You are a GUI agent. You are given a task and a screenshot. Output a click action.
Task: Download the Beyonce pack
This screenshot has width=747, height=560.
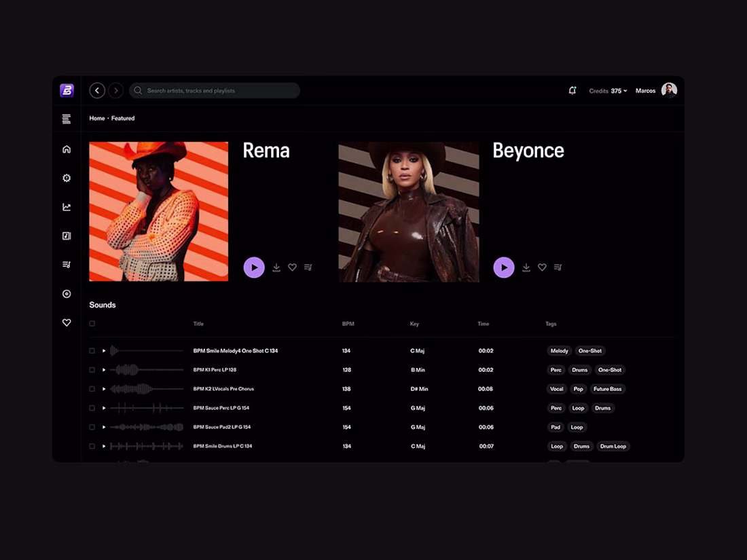[x=526, y=267]
